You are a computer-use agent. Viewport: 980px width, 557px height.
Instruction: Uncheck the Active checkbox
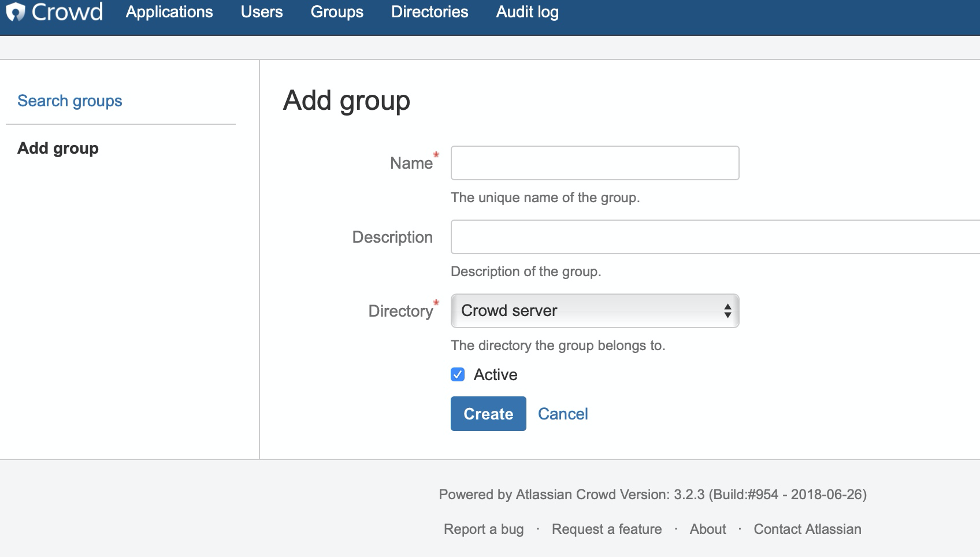[x=457, y=374]
